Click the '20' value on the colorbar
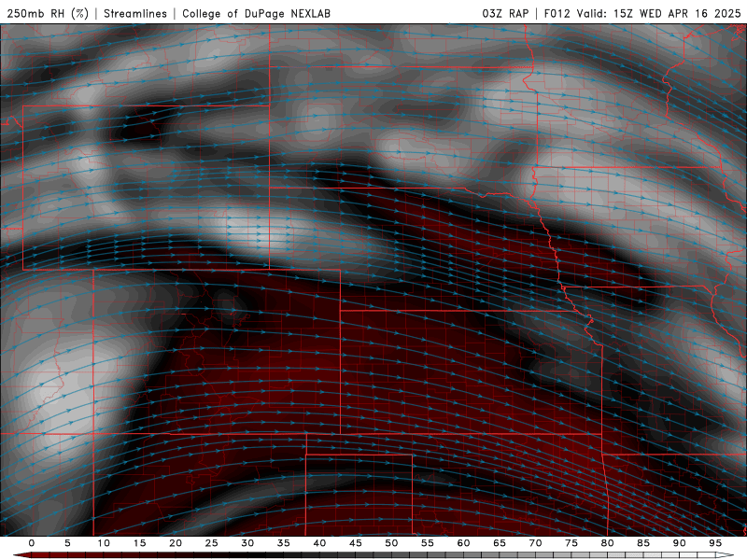Screen dimensions: 747x560 point(176,543)
